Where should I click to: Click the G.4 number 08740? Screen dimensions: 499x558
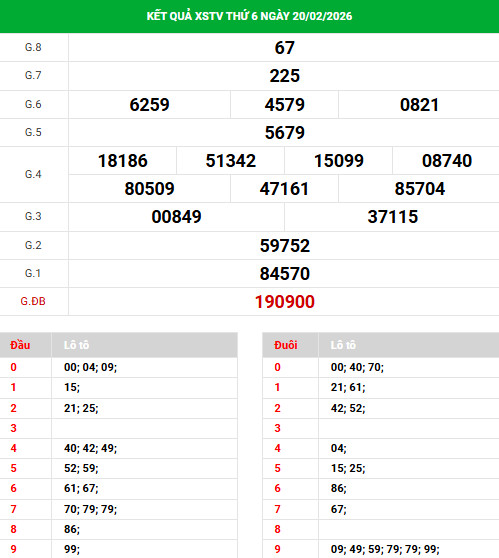(x=447, y=160)
